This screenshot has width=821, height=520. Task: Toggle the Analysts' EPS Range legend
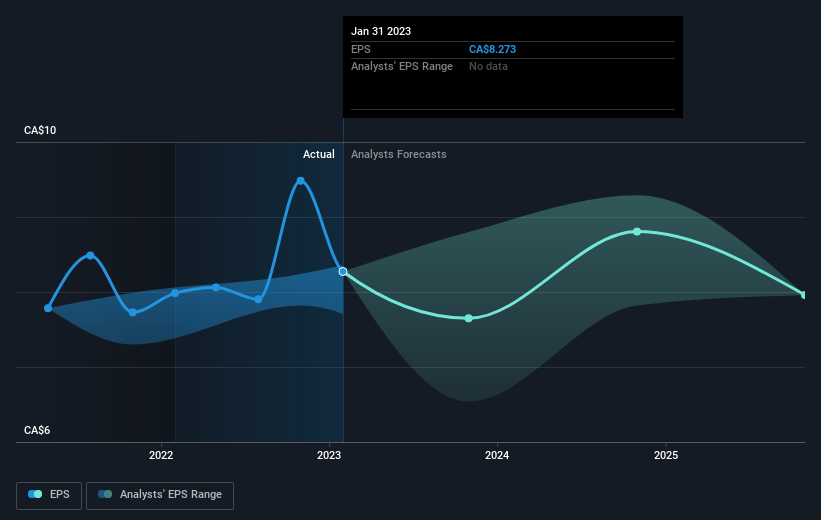pos(160,495)
